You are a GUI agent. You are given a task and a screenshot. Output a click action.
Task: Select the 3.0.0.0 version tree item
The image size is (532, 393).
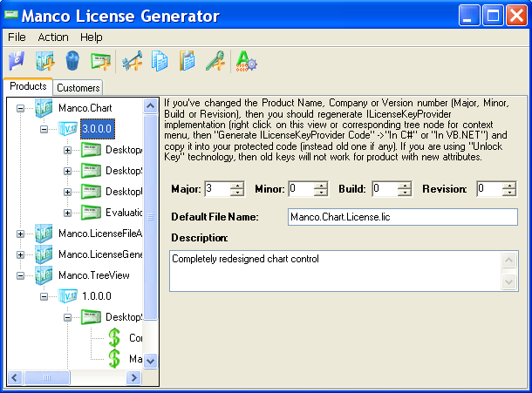tap(98, 129)
